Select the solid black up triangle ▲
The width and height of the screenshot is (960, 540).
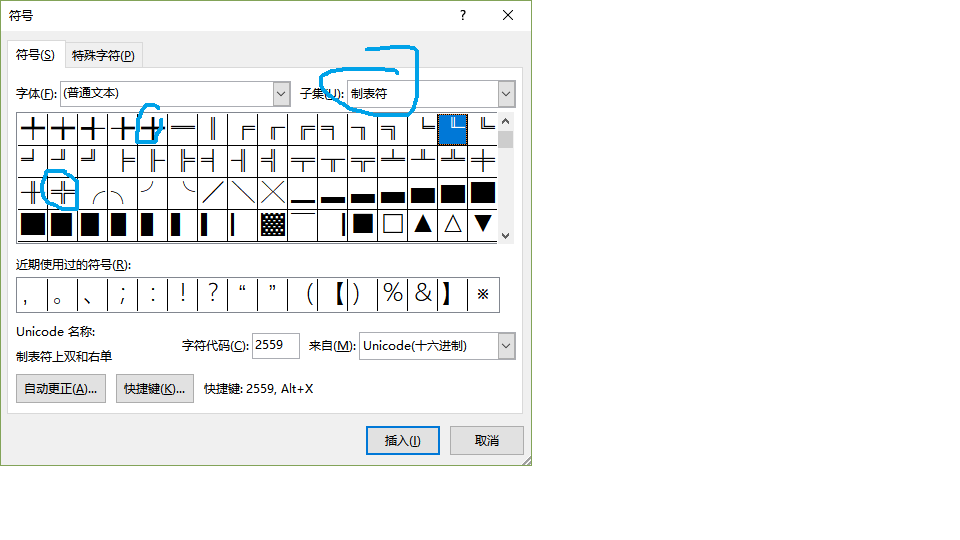(422, 225)
